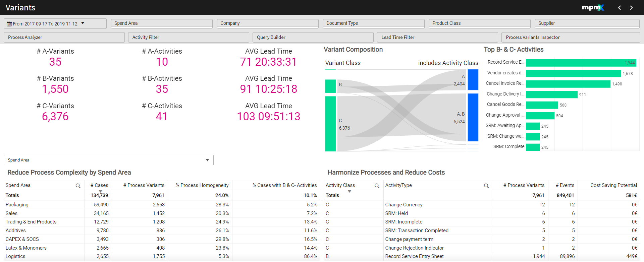Open the Spend Area filter
644x262 pixels.
pyautogui.click(x=162, y=23)
